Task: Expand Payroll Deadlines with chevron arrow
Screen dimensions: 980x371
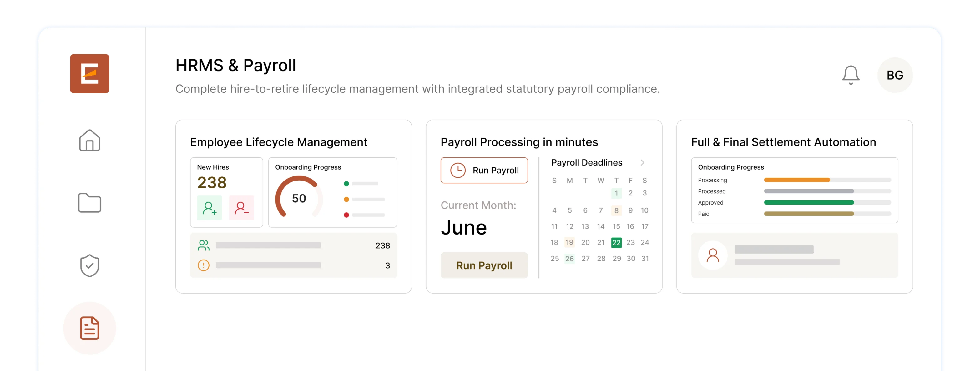Action: [x=642, y=163]
